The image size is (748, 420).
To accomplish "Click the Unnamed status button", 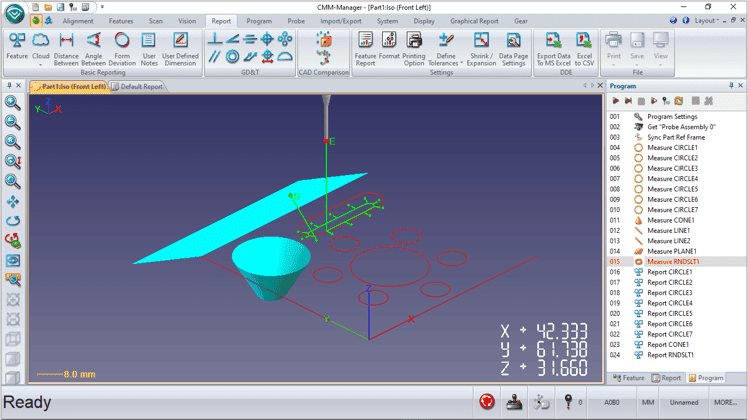I will click(x=684, y=402).
